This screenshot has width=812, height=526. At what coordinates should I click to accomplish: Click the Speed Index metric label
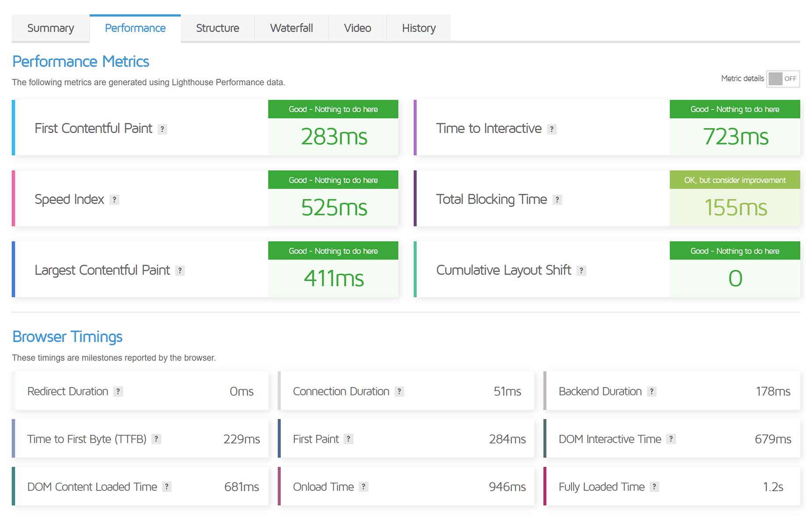[x=69, y=200]
